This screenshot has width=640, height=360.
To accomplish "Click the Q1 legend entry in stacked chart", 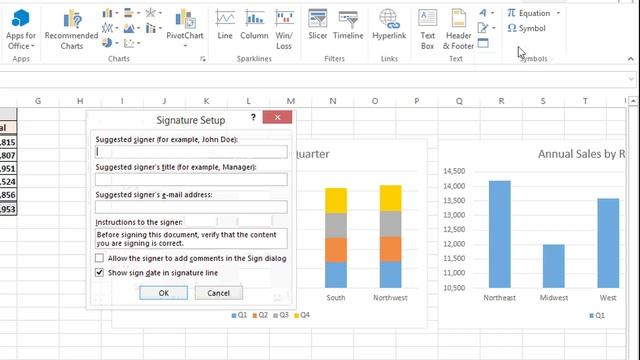I will click(x=239, y=315).
